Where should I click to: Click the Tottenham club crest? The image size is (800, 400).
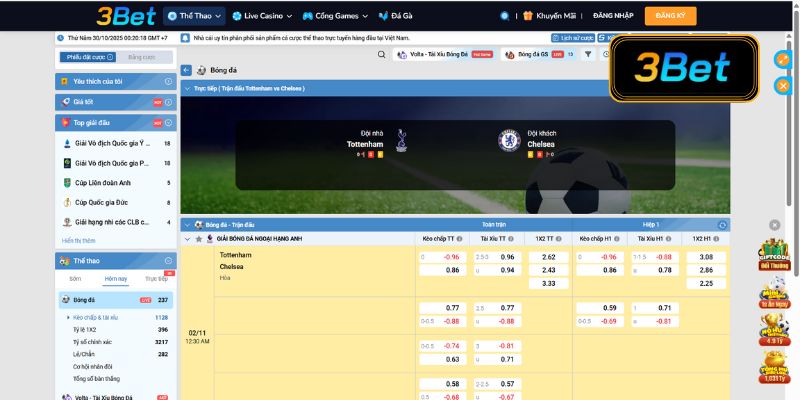coord(402,140)
